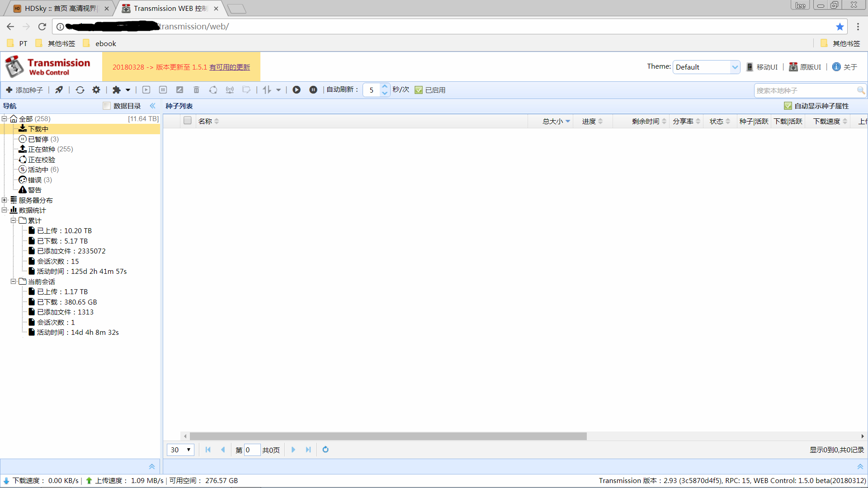Collapse the 全部 tree node
The height and width of the screenshot is (488, 868).
point(4,119)
